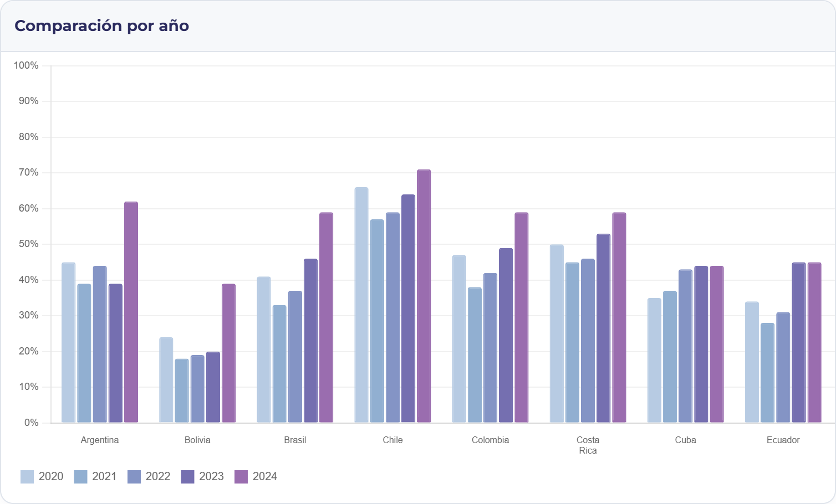Click Cuba's 2020 bar
836x504 pixels.
click(654, 361)
